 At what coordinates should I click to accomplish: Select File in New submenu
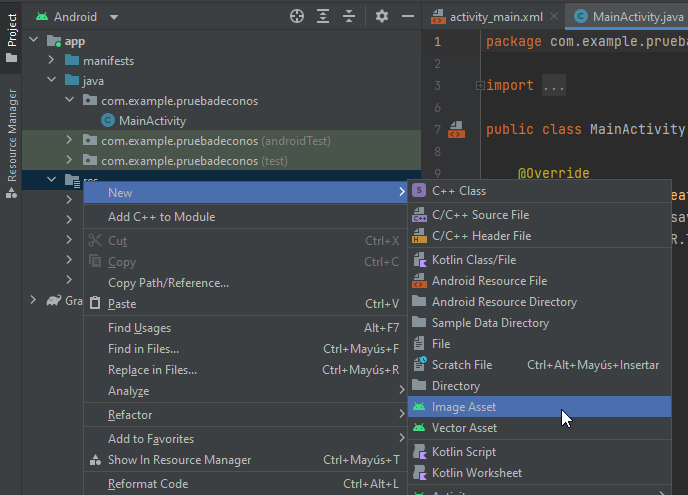tap(540, 344)
